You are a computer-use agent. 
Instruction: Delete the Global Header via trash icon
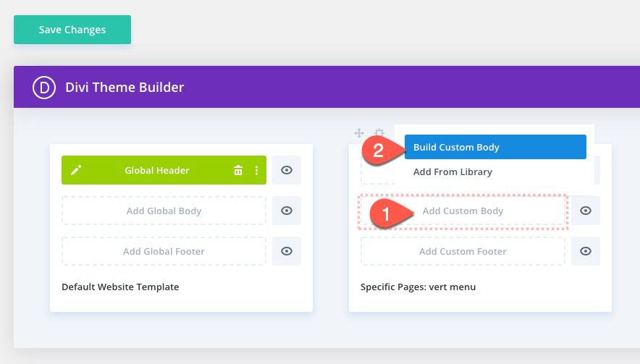coord(238,170)
